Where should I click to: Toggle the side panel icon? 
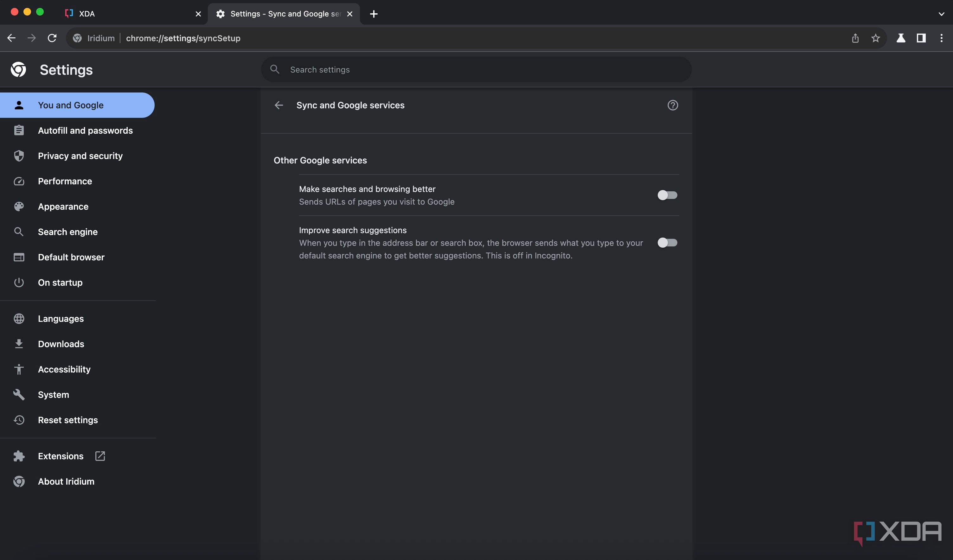[921, 38]
